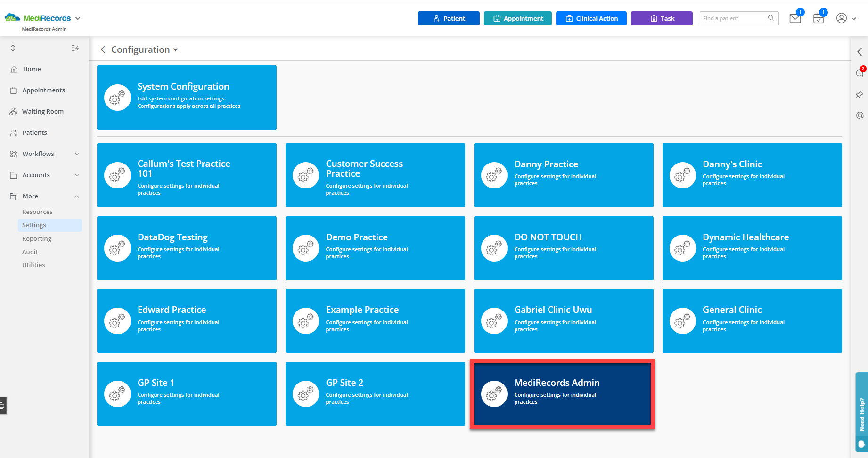Click the sidebar vertical reorder arrows icon
Screen dimensions: 868x458
coord(13,48)
